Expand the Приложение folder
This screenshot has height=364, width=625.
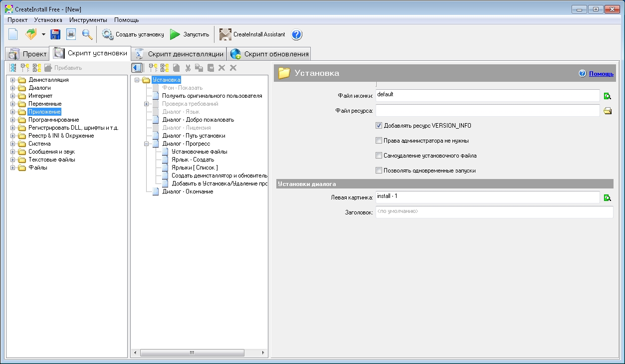[x=12, y=112]
